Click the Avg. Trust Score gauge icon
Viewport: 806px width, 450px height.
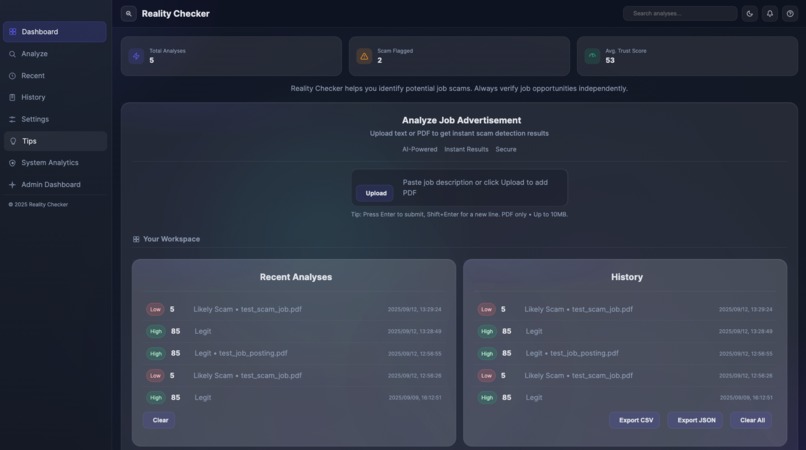pyautogui.click(x=592, y=56)
